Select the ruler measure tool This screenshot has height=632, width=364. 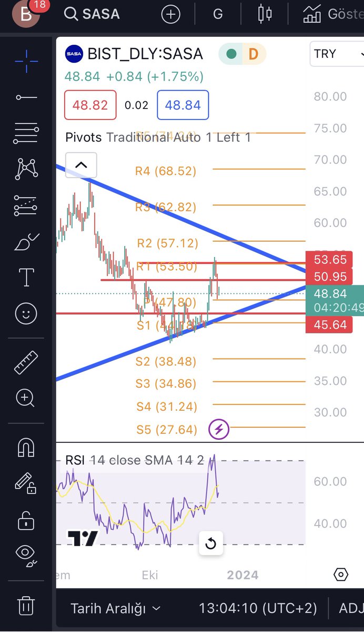pyautogui.click(x=26, y=362)
